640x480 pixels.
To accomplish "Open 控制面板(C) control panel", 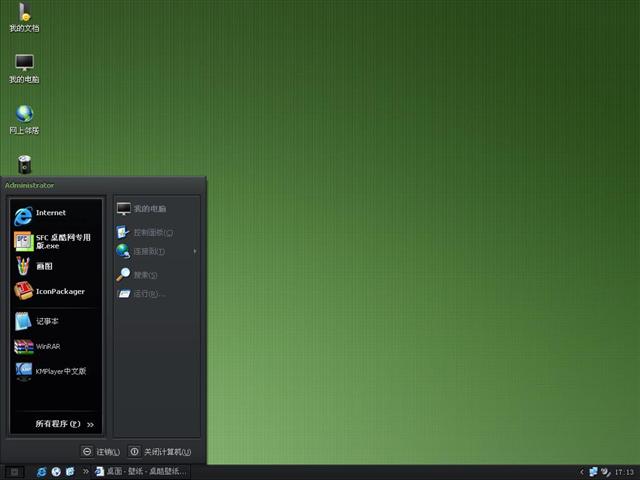I will pyautogui.click(x=157, y=232).
